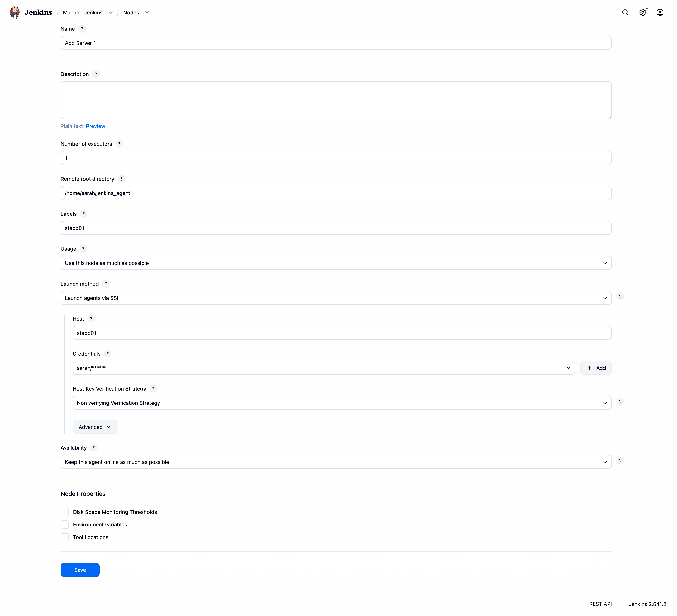Add new credentials
The height and width of the screenshot is (616, 677).
tap(596, 368)
